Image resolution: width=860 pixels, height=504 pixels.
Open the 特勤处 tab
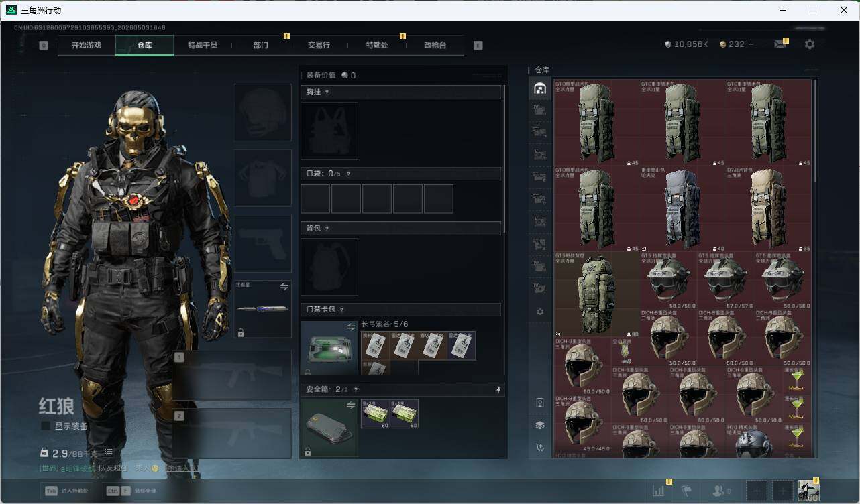pos(377,46)
